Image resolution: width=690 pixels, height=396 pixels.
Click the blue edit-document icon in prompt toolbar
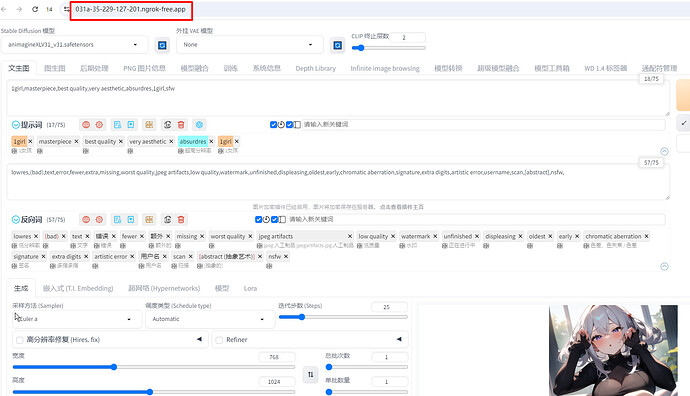tap(117, 125)
